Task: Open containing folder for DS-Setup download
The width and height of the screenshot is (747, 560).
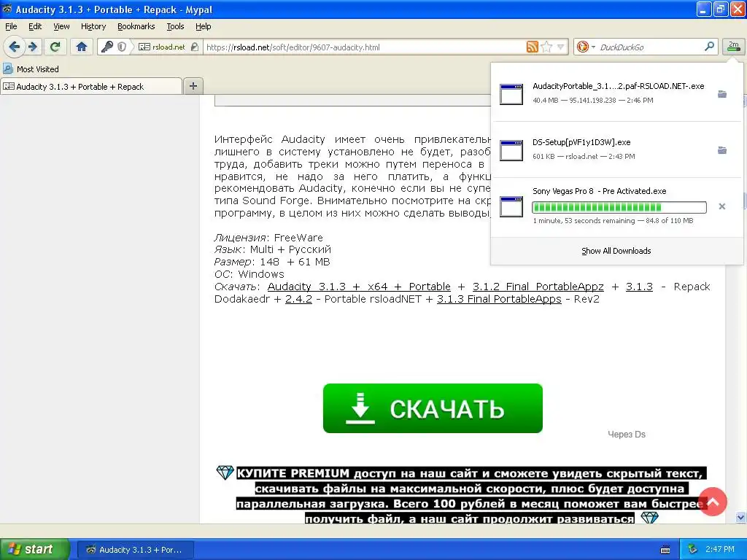Action: click(x=722, y=150)
